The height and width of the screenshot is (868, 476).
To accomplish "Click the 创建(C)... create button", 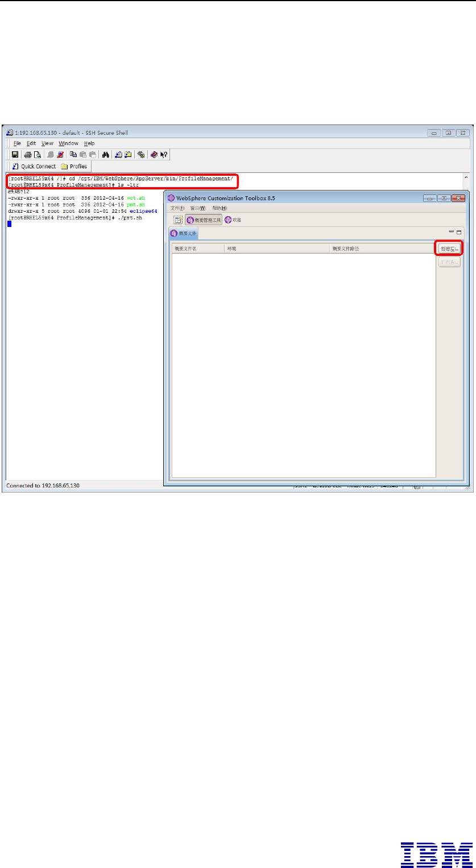I will 449,249.
